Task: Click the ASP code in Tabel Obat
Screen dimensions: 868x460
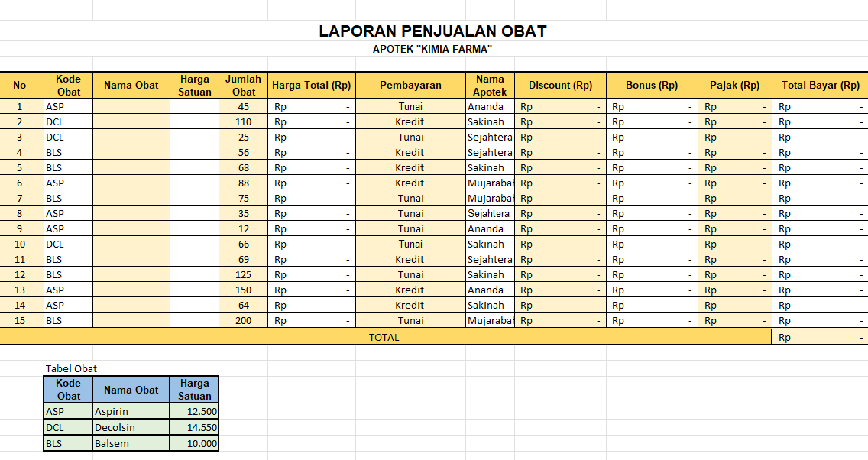Action: [68, 411]
